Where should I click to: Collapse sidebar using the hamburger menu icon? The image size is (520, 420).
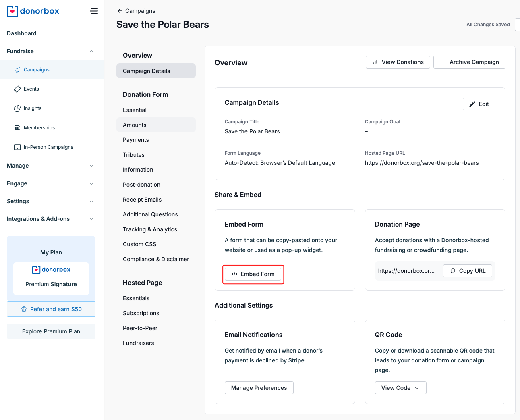pos(94,11)
